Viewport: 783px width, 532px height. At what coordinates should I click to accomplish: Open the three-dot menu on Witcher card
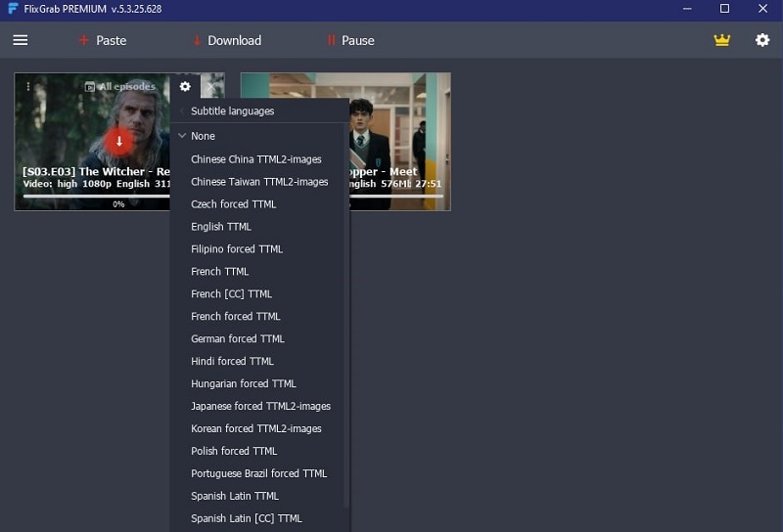28,86
